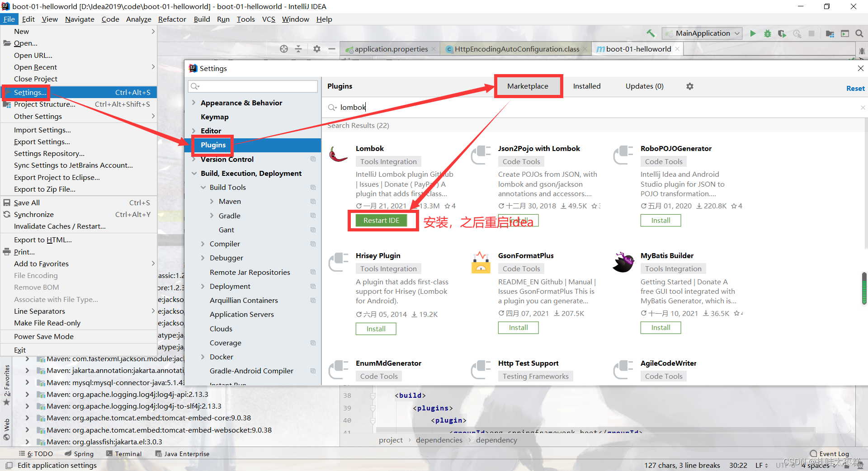Click the project panel gear icon
The image size is (868, 471).
(317, 49)
